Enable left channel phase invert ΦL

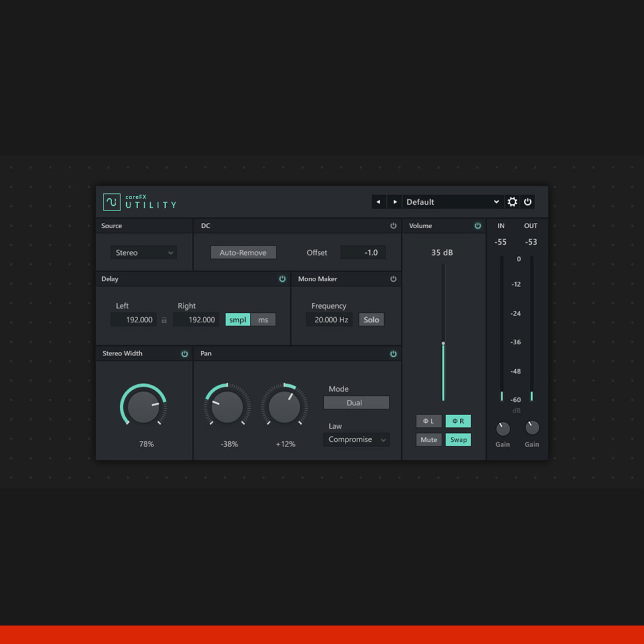point(428,421)
